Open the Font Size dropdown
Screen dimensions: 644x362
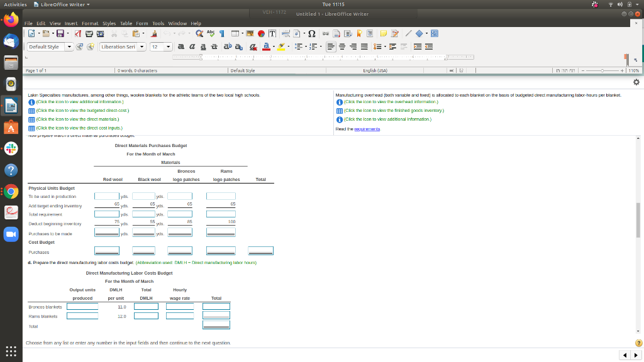click(168, 47)
